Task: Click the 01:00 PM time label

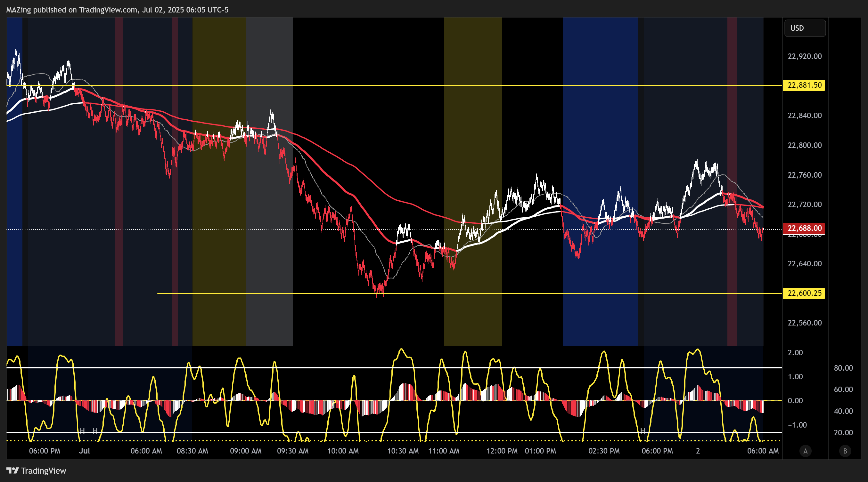Action: pyautogui.click(x=540, y=451)
